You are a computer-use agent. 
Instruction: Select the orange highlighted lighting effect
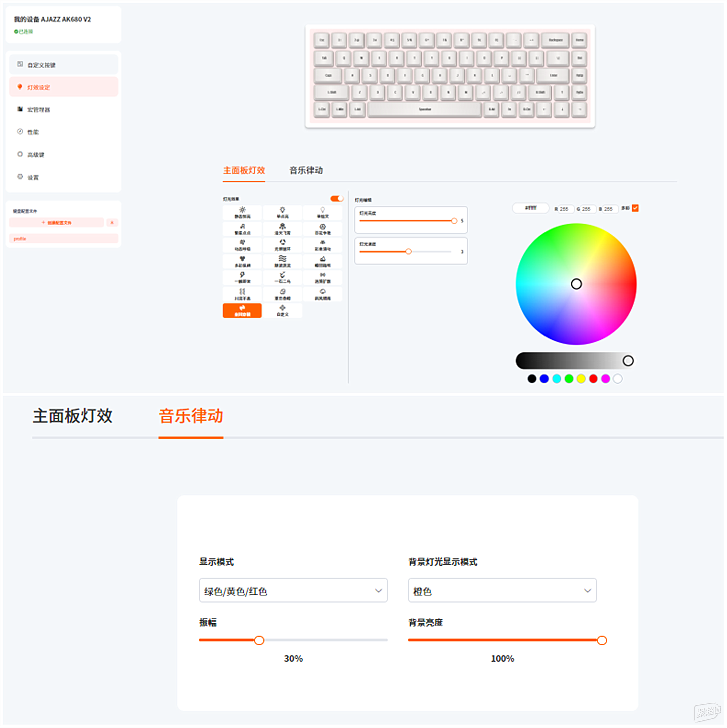point(242,310)
